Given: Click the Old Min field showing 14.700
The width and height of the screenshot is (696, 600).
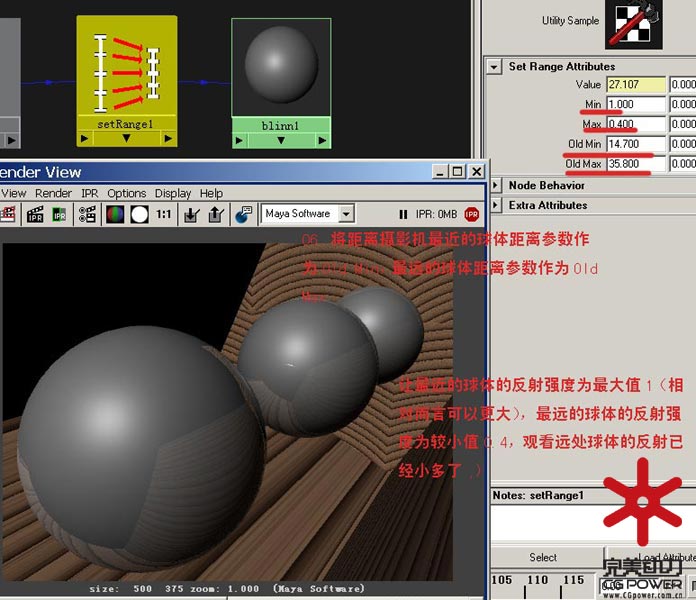Looking at the screenshot, I should (636, 144).
